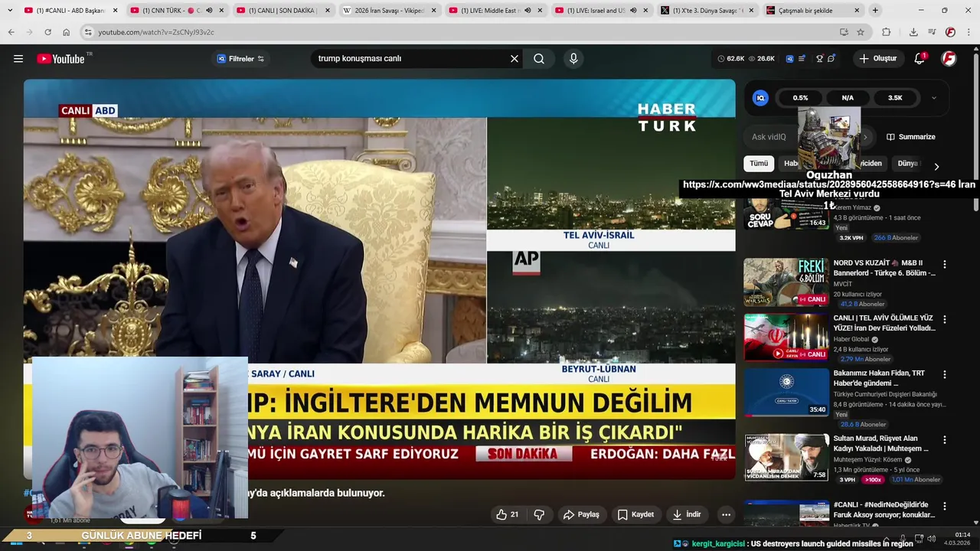Image resolution: width=980 pixels, height=551 pixels.
Task: Open the TEL AVİV ÖLÜMLE YÜZ YÜZE video title
Action: tap(884, 323)
